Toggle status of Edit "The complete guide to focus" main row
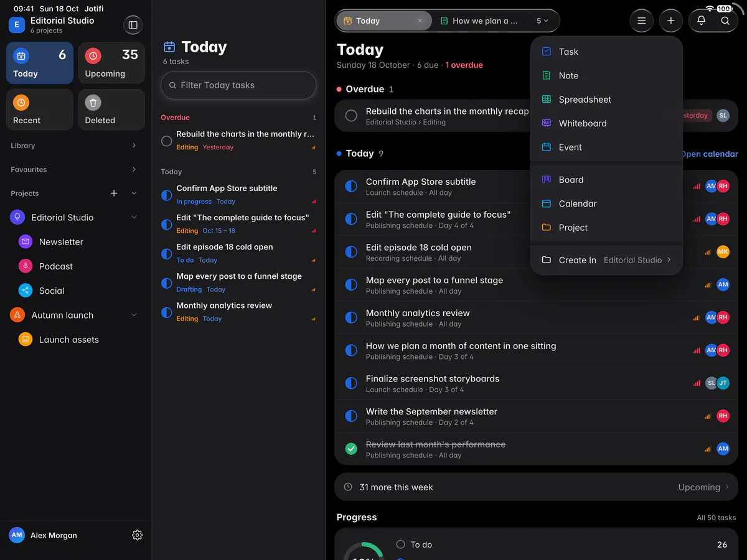The width and height of the screenshot is (747, 560). [x=351, y=219]
